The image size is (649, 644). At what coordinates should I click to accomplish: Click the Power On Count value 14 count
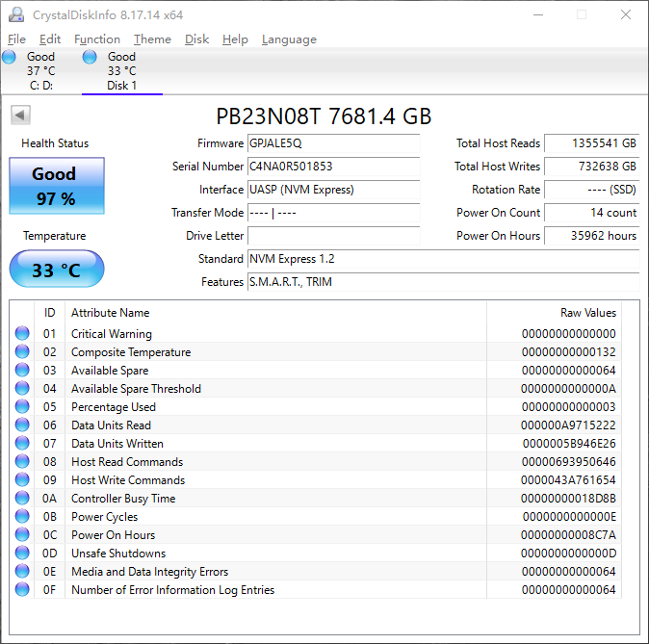tap(592, 213)
